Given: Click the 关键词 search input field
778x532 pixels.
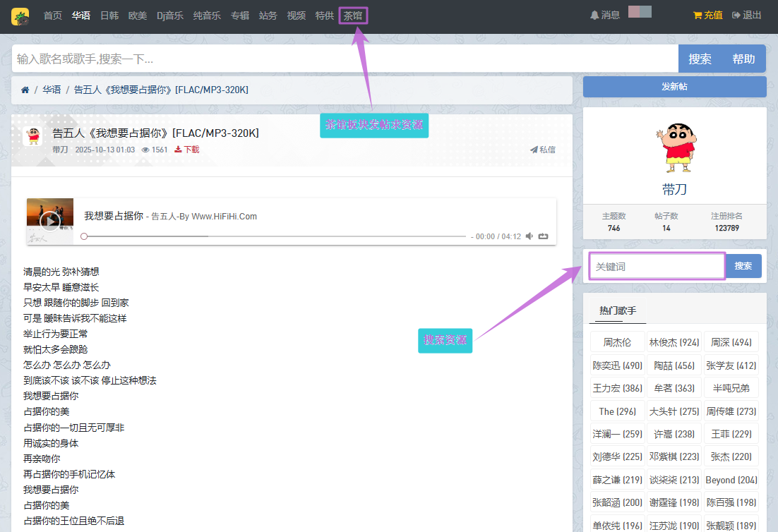Looking at the screenshot, I should pos(657,266).
